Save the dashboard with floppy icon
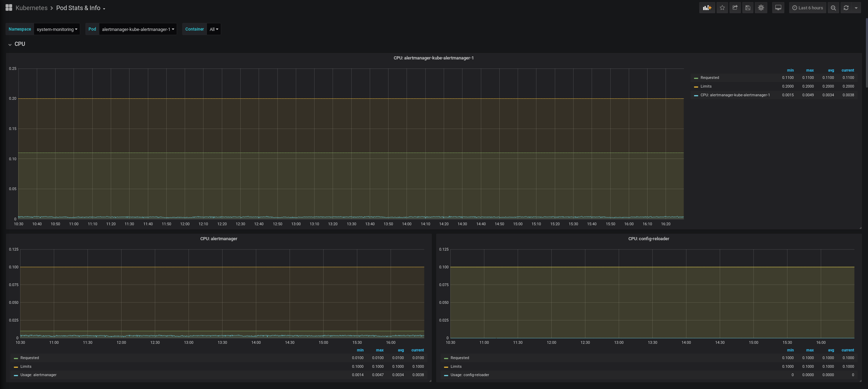This screenshot has width=868, height=389. [x=748, y=8]
